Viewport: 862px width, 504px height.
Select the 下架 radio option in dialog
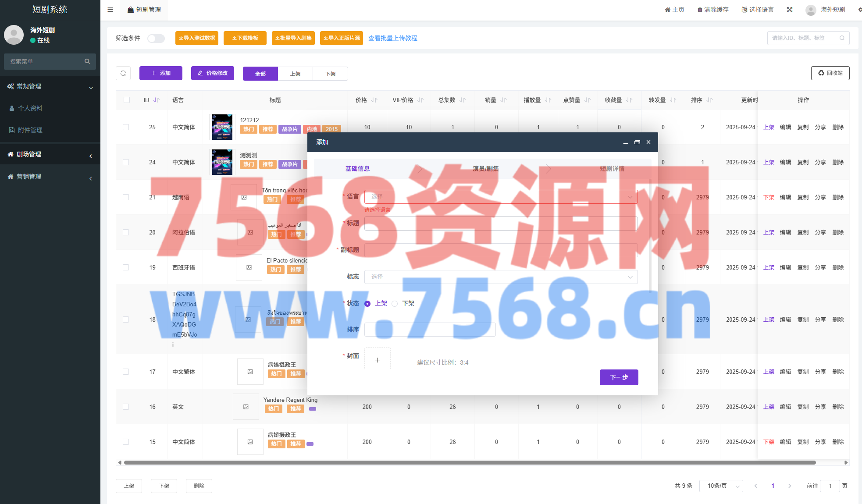point(395,303)
